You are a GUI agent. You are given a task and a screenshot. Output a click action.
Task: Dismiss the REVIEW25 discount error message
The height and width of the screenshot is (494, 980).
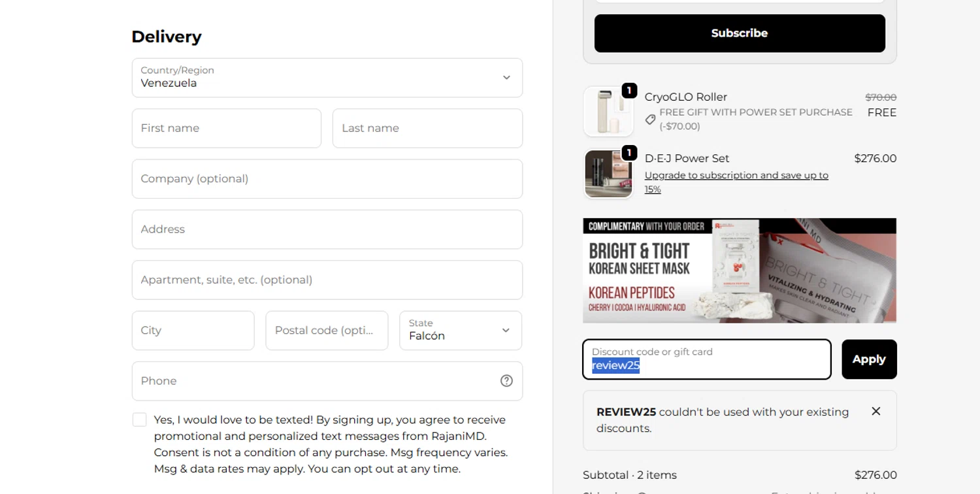point(876,411)
